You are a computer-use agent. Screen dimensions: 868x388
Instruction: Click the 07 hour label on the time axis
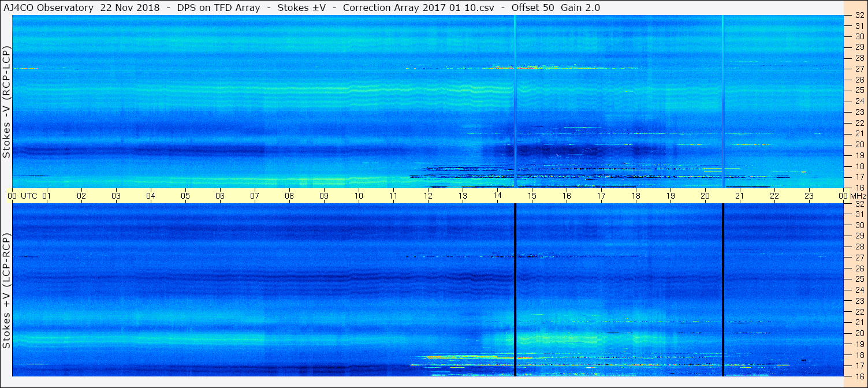coord(255,196)
